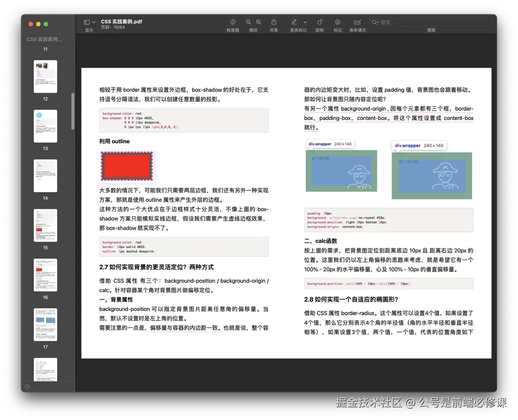
Task: Select the page 14 thumbnail
Action: 45,175
